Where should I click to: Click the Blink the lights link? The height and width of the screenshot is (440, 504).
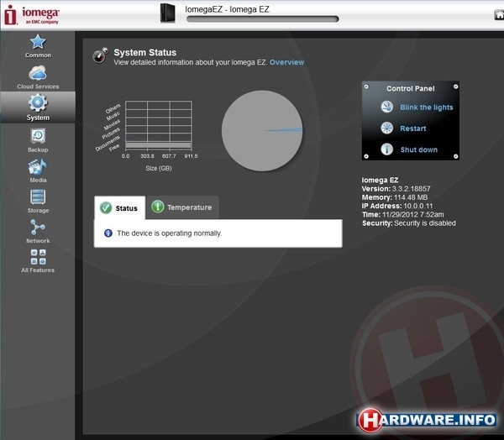pos(427,107)
